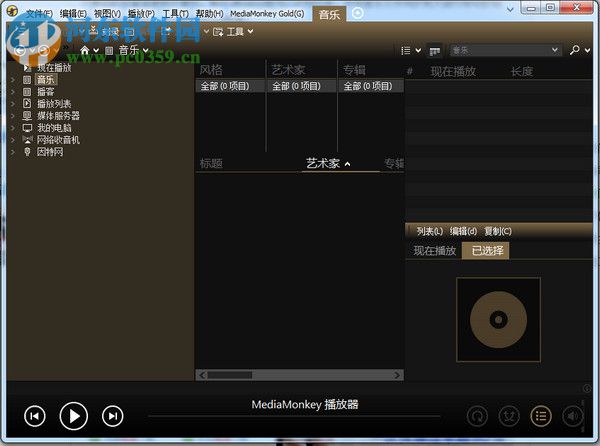The width and height of the screenshot is (600, 446).
Task: Select 全部 (0 项目) under 专辑
Action: click(x=371, y=86)
